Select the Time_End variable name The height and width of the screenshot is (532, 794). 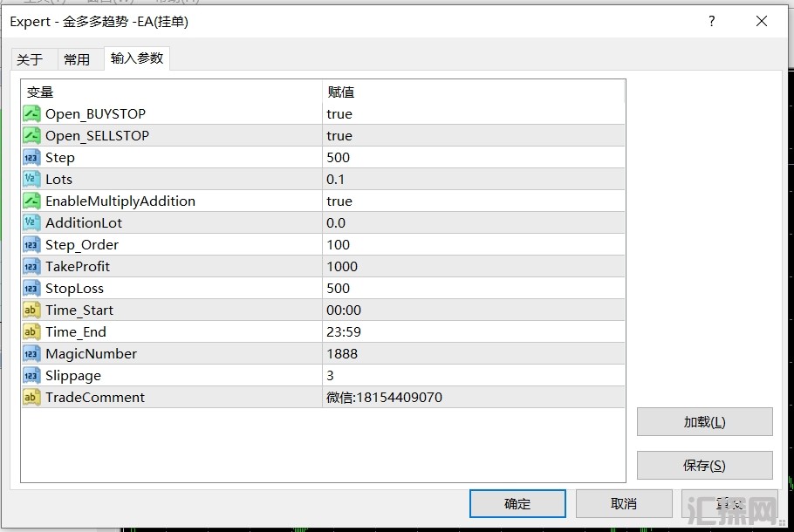75,332
